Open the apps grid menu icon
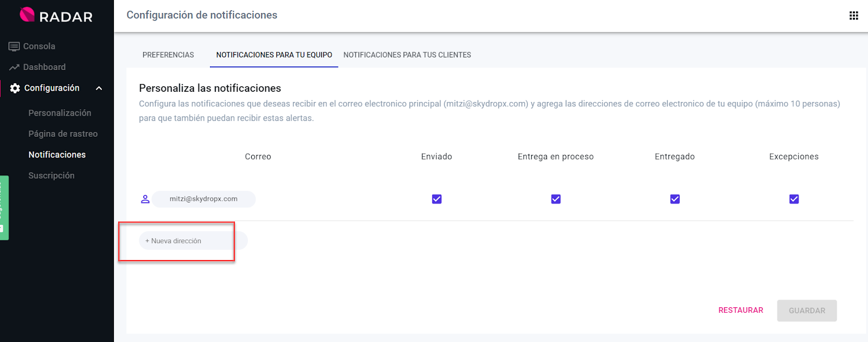 853,16
